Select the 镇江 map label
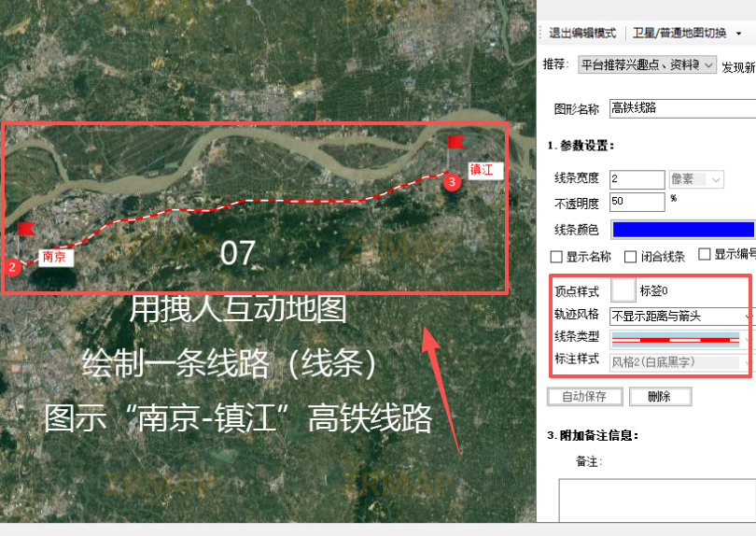Viewport: 756px width, 536px height. coord(485,170)
